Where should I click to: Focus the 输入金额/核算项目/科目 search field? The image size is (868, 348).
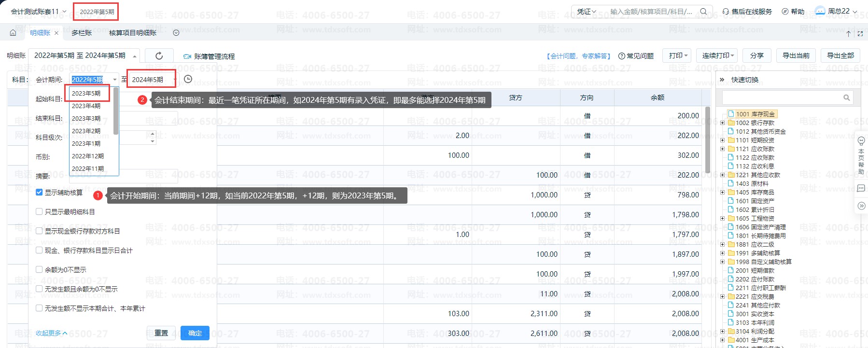[651, 12]
